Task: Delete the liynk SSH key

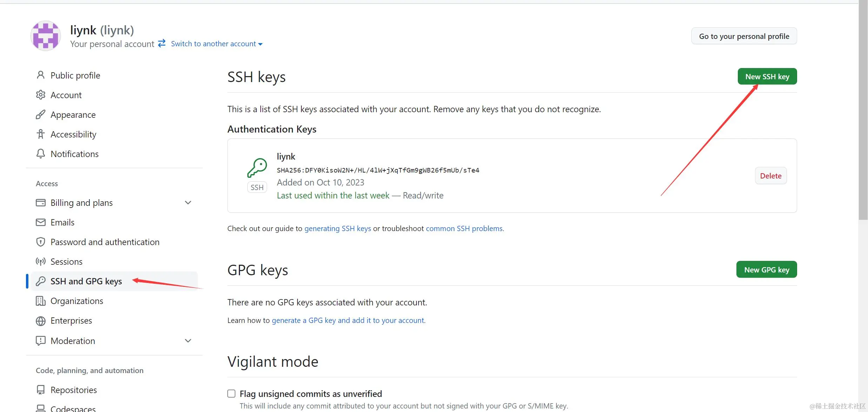Action: tap(770, 176)
